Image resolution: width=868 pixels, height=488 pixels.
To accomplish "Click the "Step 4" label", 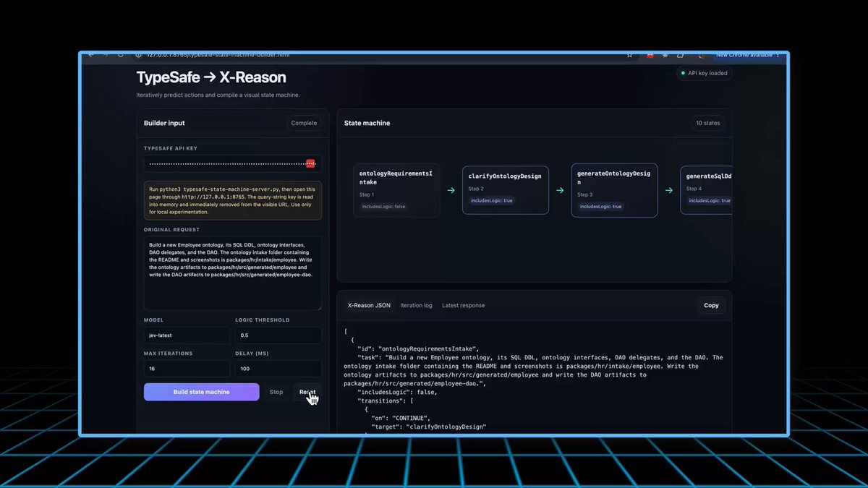I will [694, 189].
